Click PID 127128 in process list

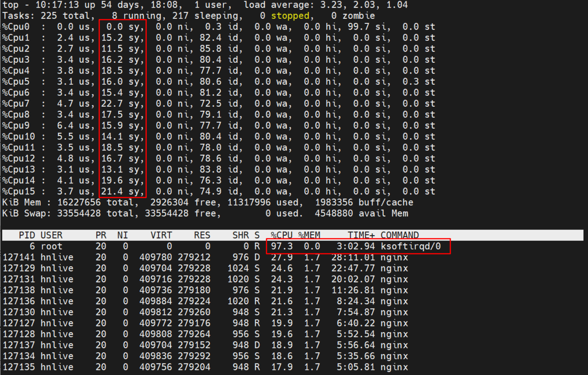[x=19, y=334]
